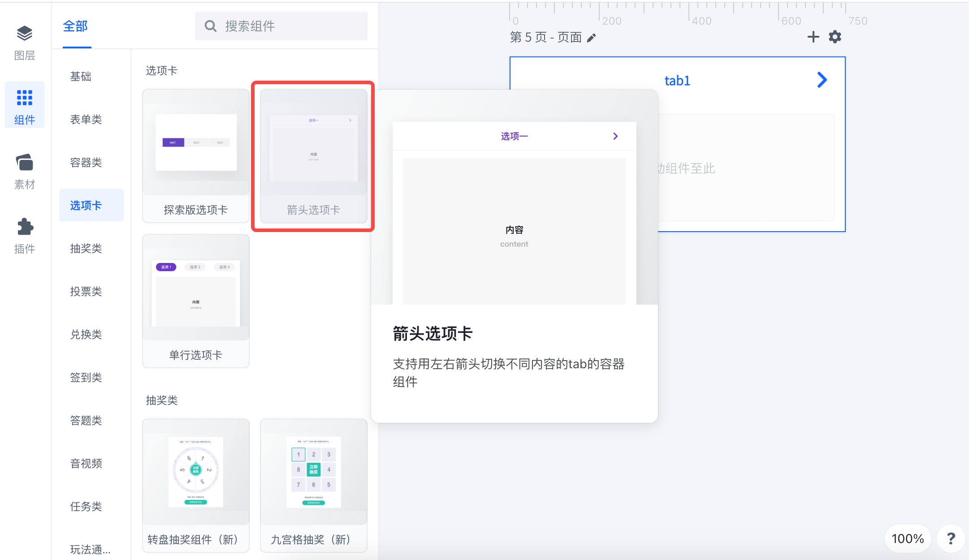Open the 图层 layers panel
The image size is (969, 560).
coord(25,43)
